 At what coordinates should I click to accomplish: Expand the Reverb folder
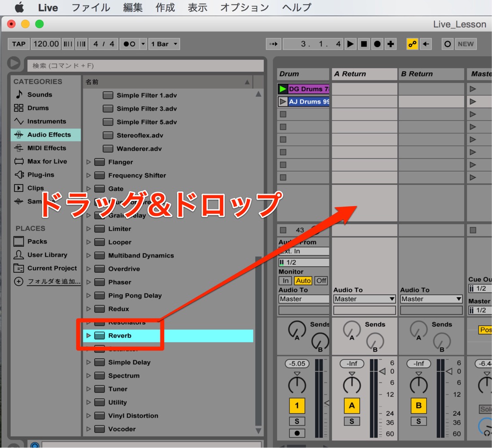point(88,336)
